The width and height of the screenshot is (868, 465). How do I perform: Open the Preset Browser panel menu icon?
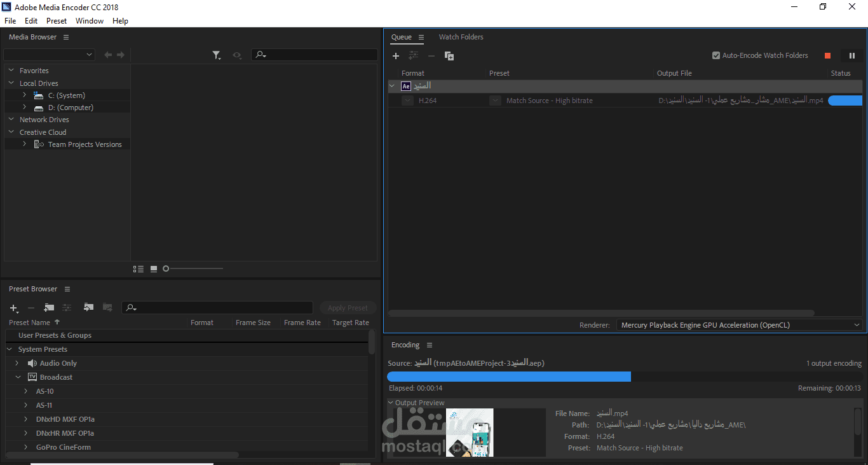click(x=67, y=289)
